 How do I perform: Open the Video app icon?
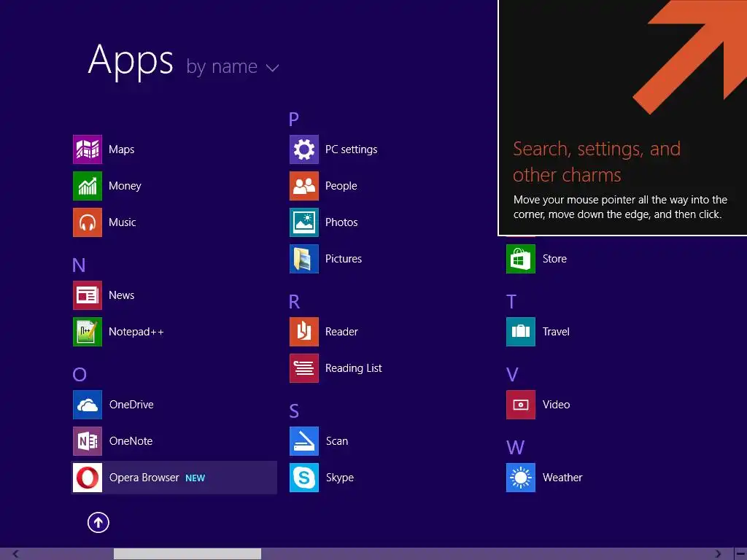(x=521, y=405)
